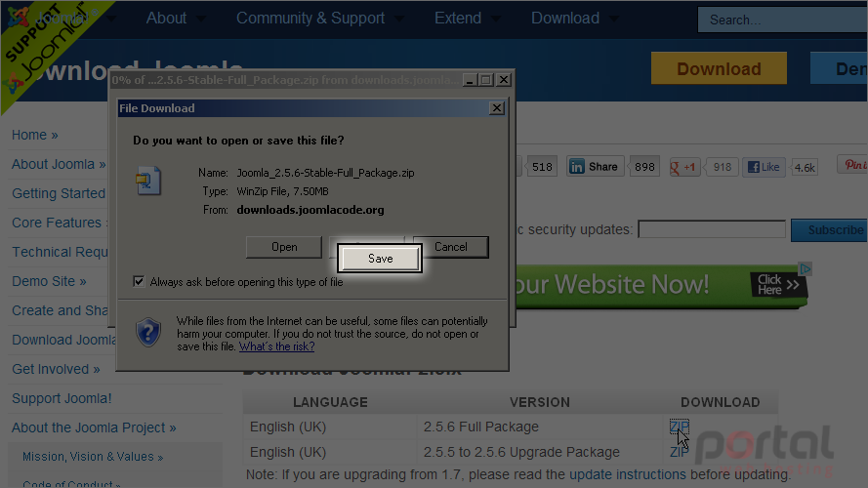
Task: Expand the Extend dropdown arrow
Action: [x=496, y=20]
